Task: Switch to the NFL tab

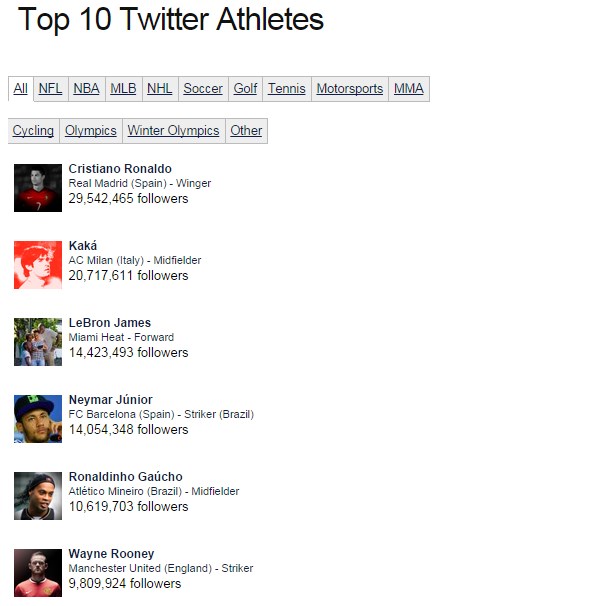Action: pyautogui.click(x=51, y=89)
